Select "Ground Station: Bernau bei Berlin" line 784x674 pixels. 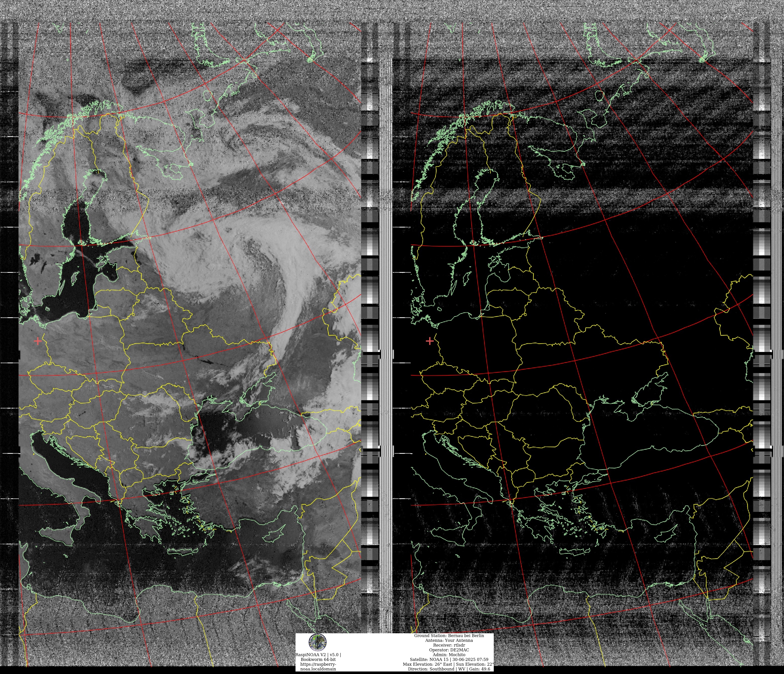tap(449, 636)
